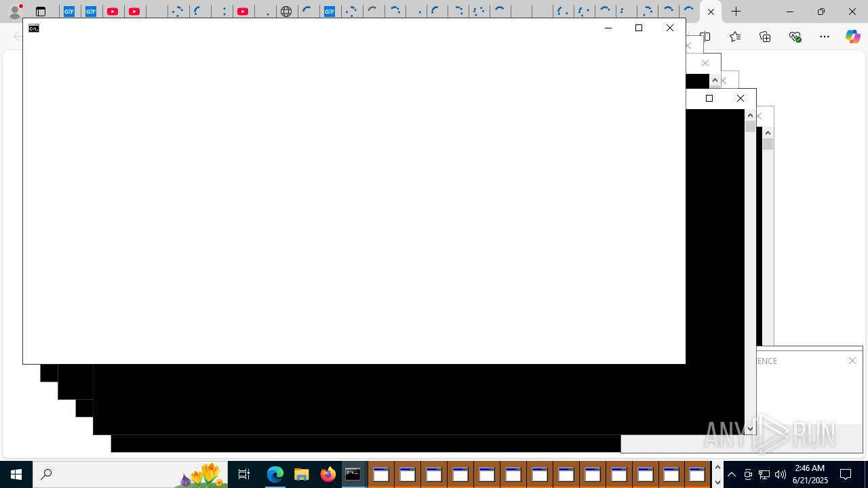Show hidden system tray icons

click(x=732, y=474)
